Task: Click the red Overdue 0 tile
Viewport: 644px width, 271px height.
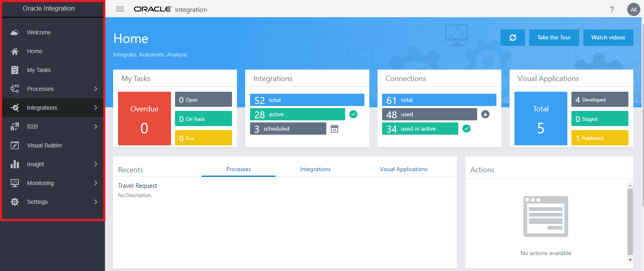Action: [x=144, y=118]
